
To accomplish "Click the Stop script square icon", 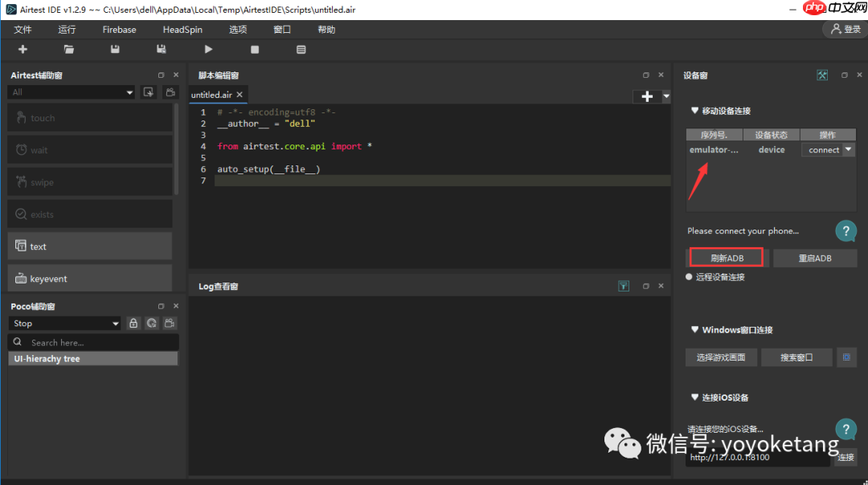I will (x=255, y=50).
